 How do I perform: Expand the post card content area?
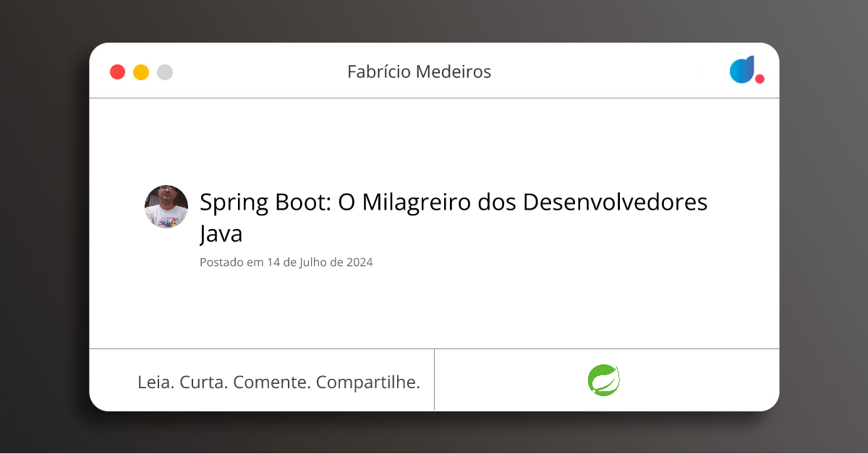click(434, 224)
